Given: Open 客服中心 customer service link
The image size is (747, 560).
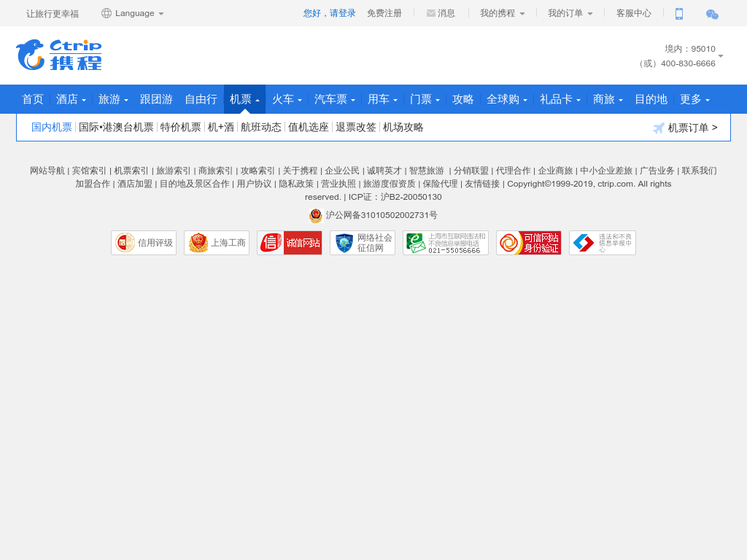Looking at the screenshot, I should [634, 13].
